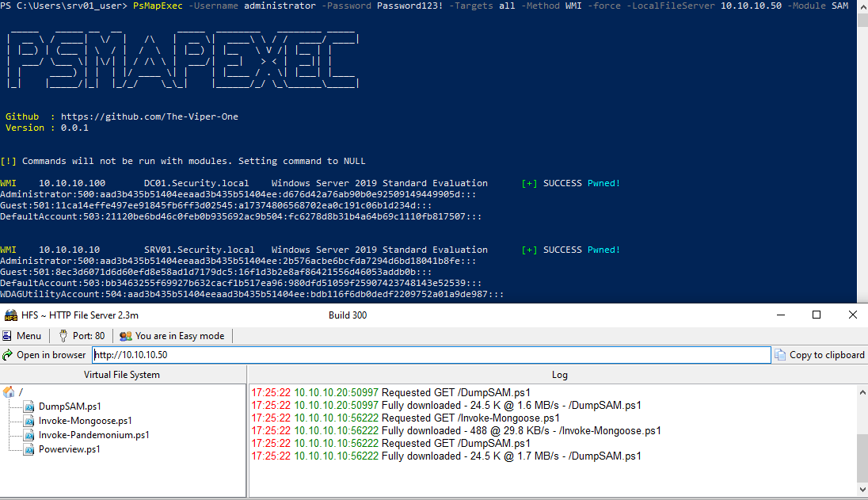868x500 pixels.
Task: Select Powerview.ps1 in file tree
Action: click(69, 449)
